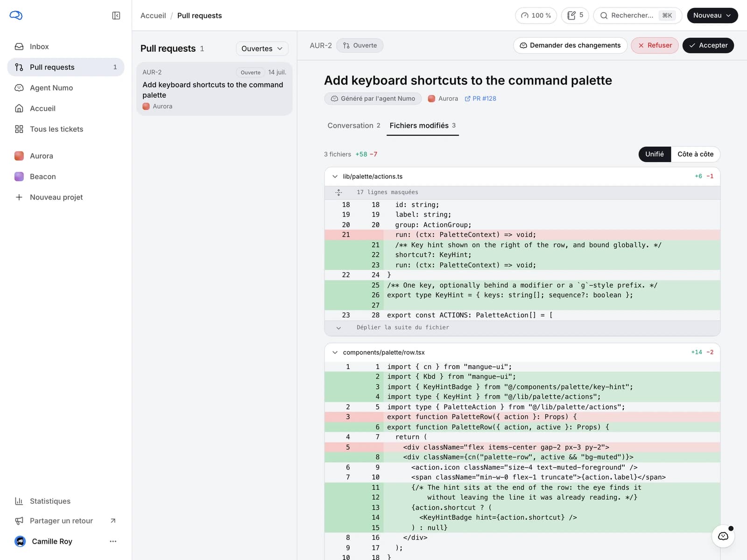Collapse the sidebar panel icon
This screenshot has height=560, width=747.
tap(116, 15)
